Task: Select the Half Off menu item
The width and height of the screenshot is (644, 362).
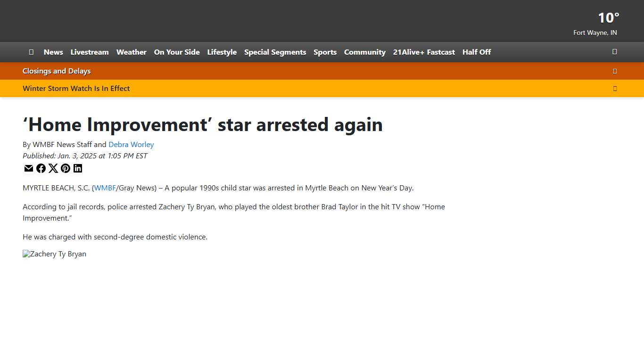Action: 476,52
